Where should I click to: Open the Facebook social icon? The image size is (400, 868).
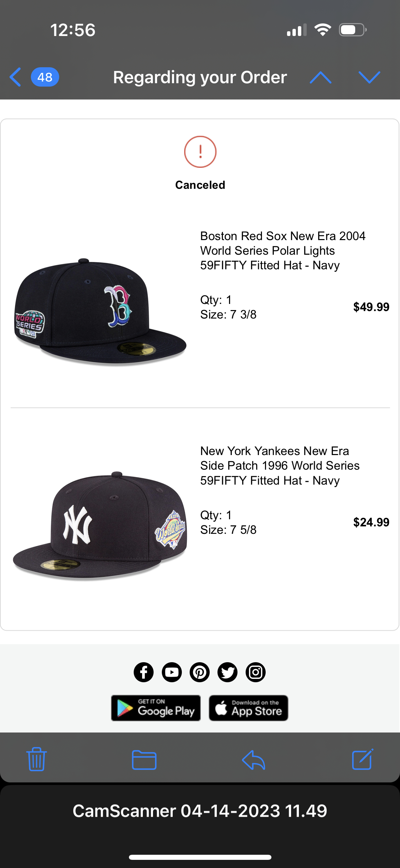tap(144, 672)
